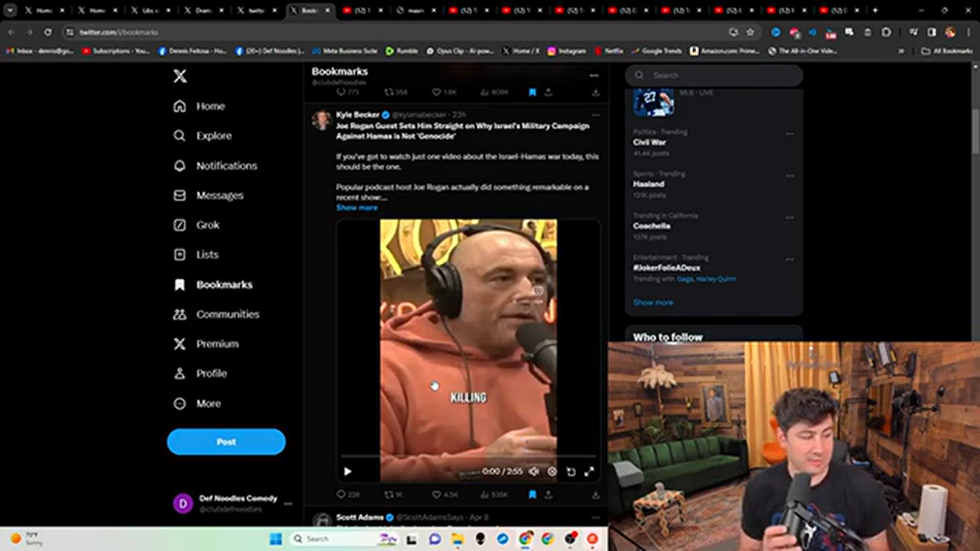
Task: Open options for #JokerFolieADeux trend
Action: [790, 259]
